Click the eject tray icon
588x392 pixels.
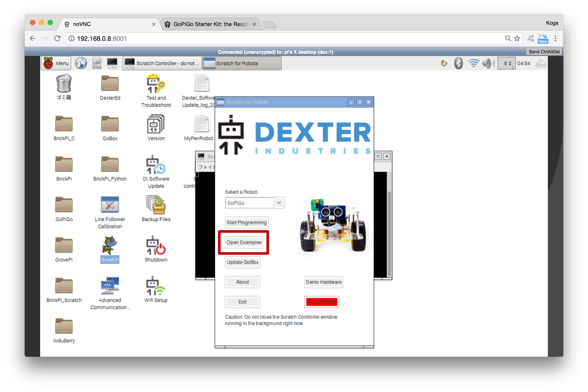pyautogui.click(x=541, y=63)
